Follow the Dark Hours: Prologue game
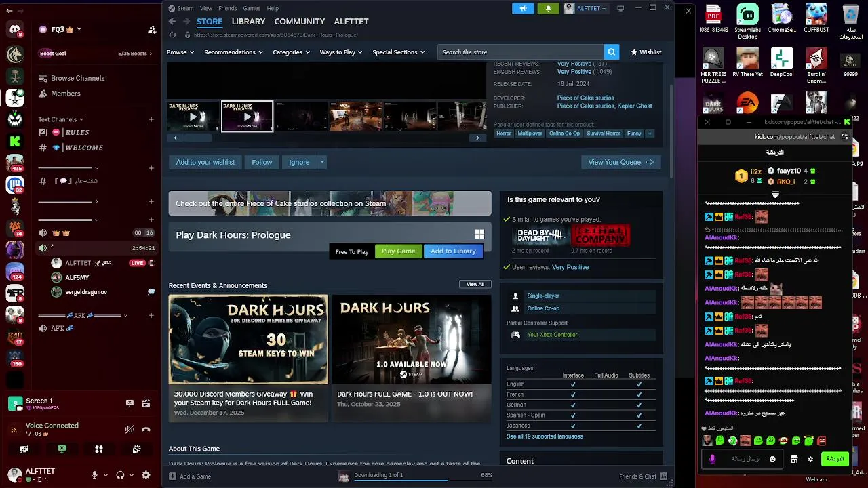The height and width of the screenshot is (488, 868). click(x=262, y=162)
